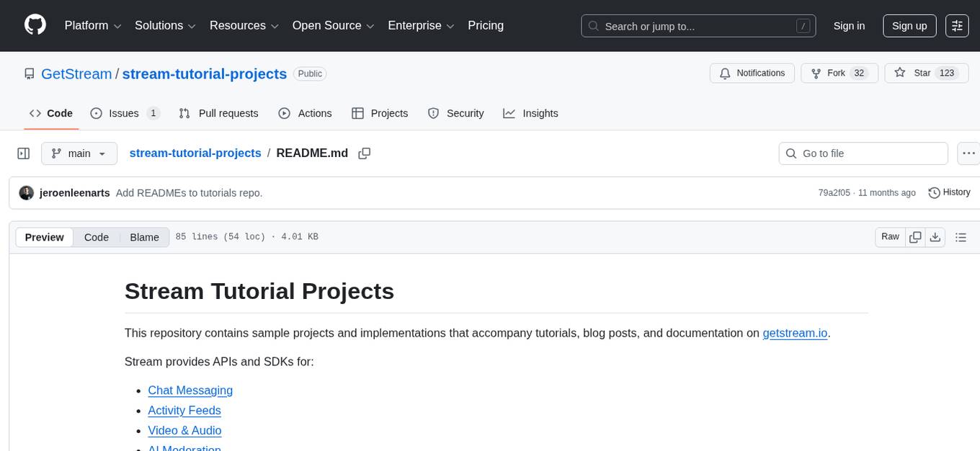Follow the getstream.io link
The width and height of the screenshot is (980, 451).
click(795, 333)
